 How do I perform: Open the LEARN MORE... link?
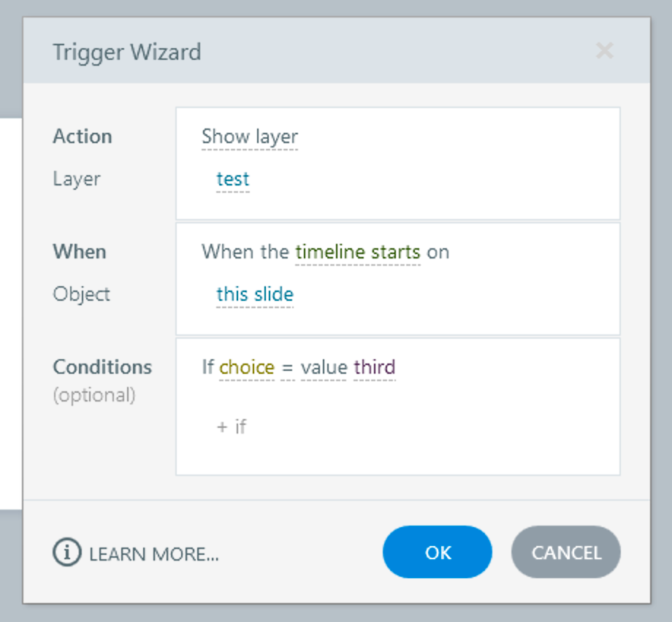coord(154,554)
